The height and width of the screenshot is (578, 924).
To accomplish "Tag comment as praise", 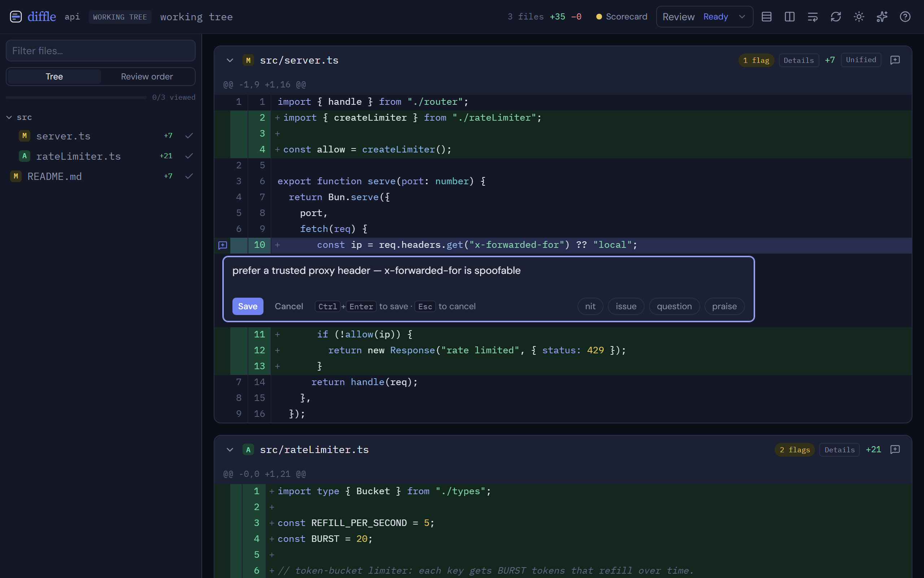I will coord(724,306).
